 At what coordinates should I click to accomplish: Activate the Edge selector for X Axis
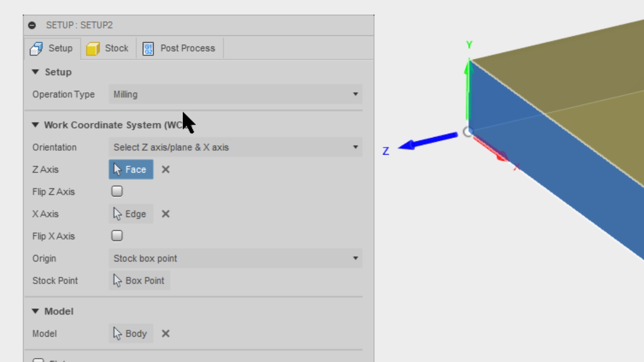(130, 214)
